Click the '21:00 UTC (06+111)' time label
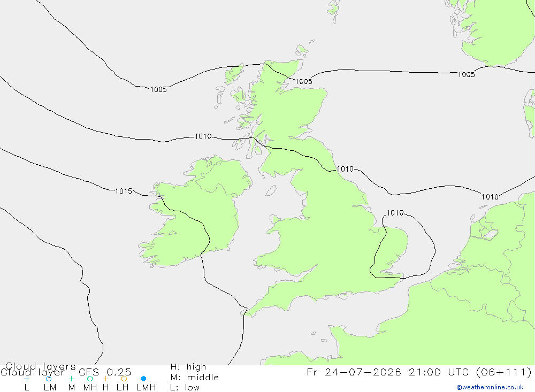 [x=470, y=372]
